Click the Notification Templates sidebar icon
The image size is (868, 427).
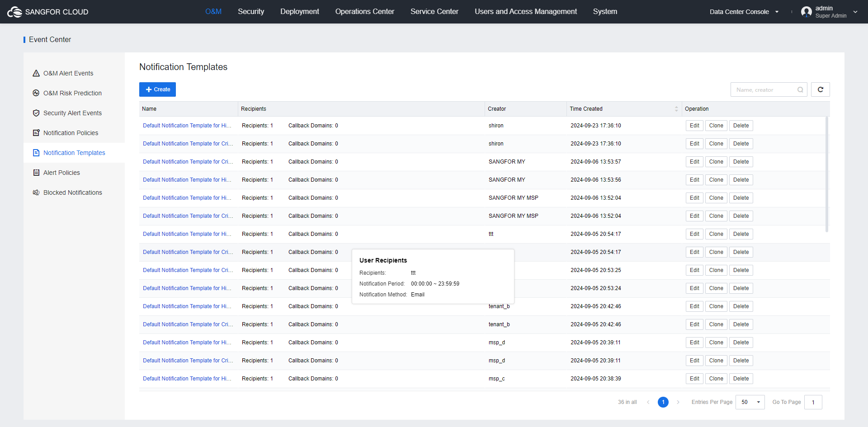[36, 153]
